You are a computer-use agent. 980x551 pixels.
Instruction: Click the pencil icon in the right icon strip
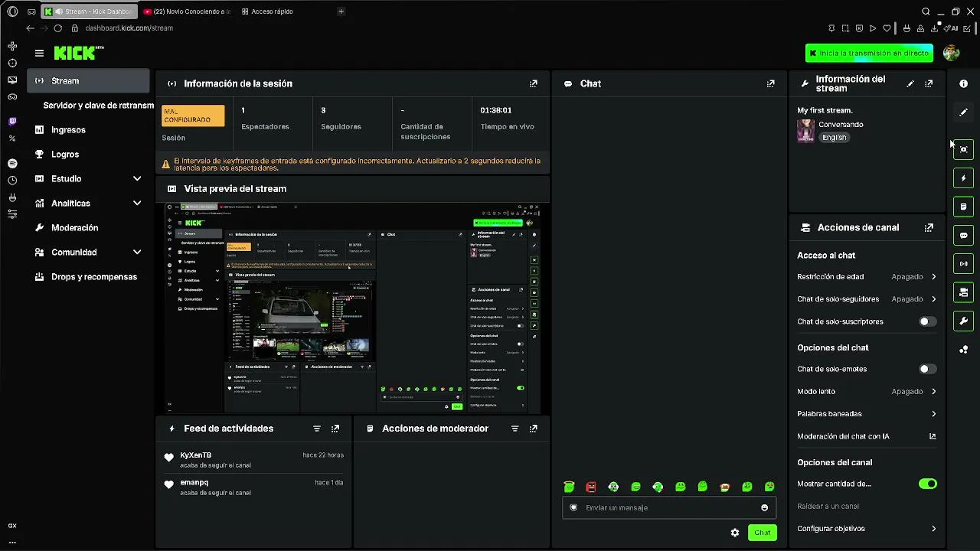tap(964, 112)
